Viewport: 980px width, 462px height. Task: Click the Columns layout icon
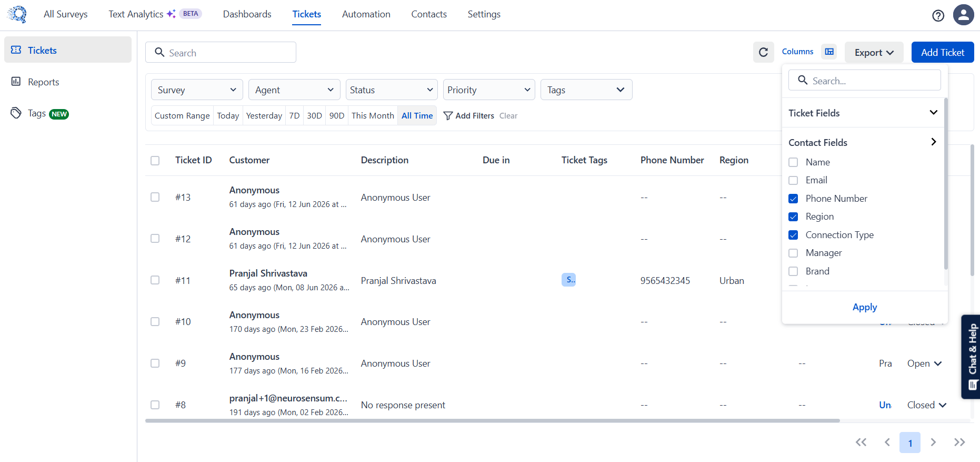829,52
